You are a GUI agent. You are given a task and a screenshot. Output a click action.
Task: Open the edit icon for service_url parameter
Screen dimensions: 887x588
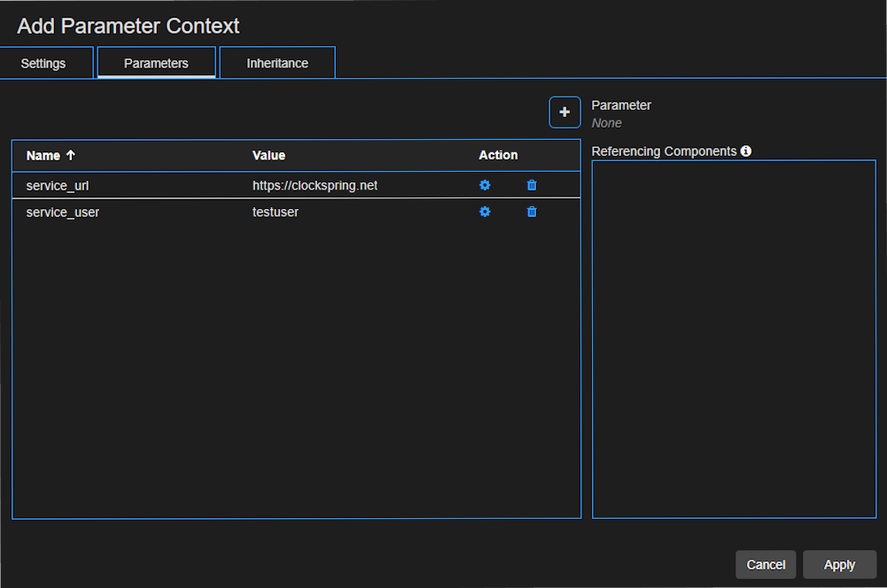tap(484, 185)
